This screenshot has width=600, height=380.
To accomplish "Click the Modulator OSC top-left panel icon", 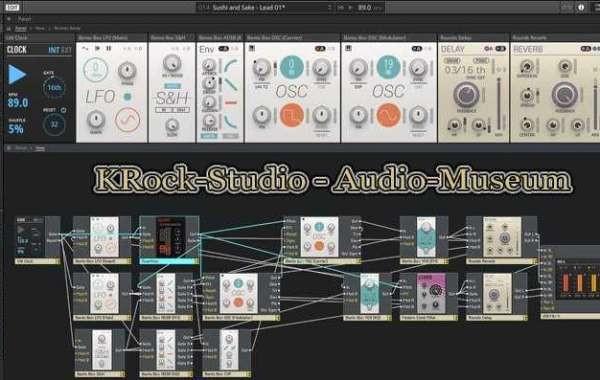I will click(348, 48).
